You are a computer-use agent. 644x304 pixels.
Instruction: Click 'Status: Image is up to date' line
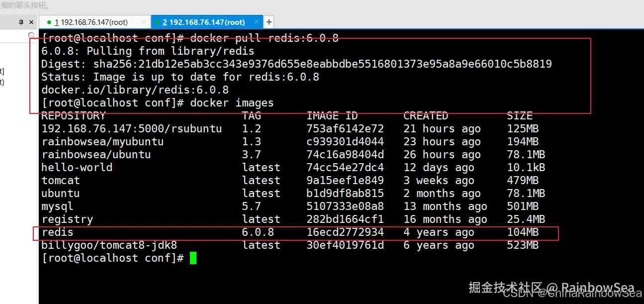pyautogui.click(x=180, y=77)
